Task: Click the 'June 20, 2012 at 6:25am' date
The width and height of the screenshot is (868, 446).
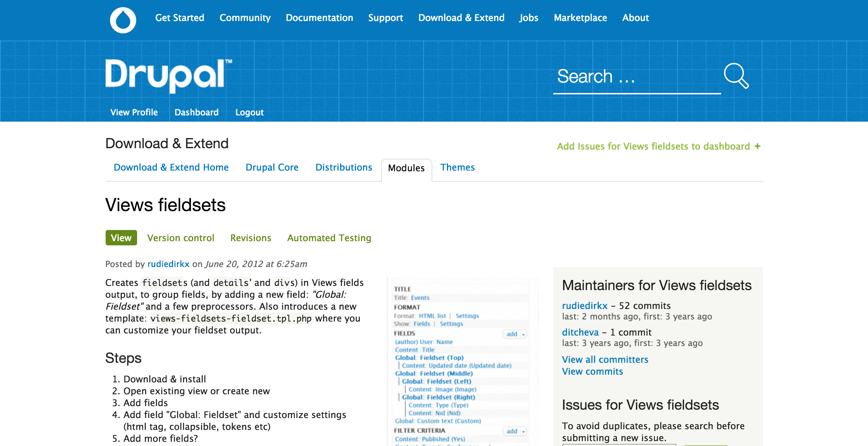Action: [256, 264]
